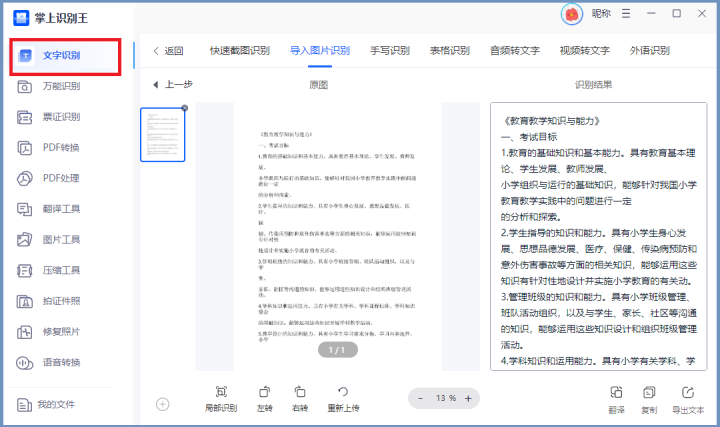Open 万能识别 in the sidebar
This screenshot has height=427, width=720.
click(x=49, y=86)
